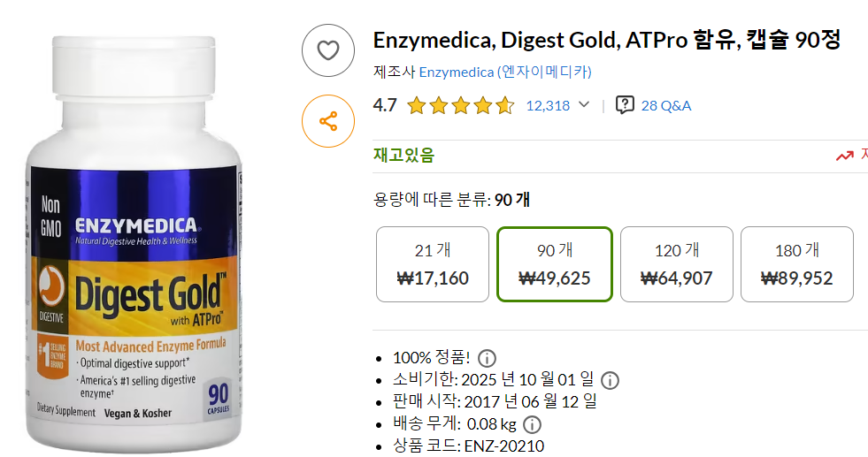
Task: Add product to wishlist with heart icon
Action: click(x=327, y=50)
